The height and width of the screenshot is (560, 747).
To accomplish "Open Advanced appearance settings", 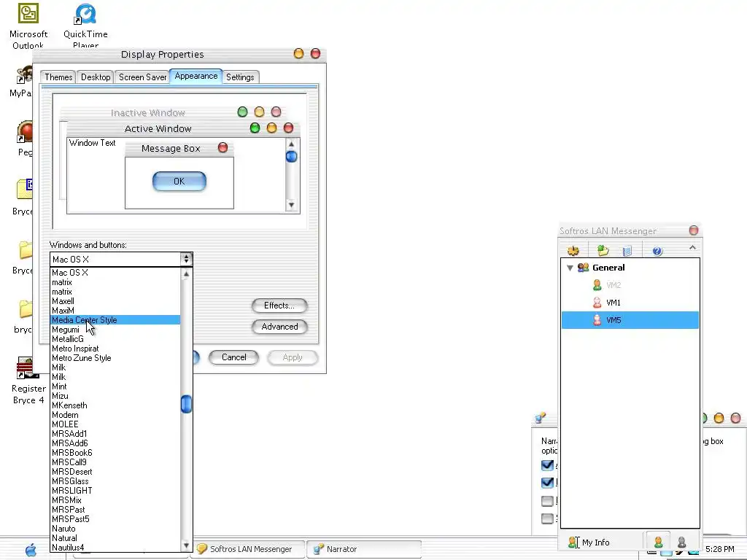I will pyautogui.click(x=279, y=327).
